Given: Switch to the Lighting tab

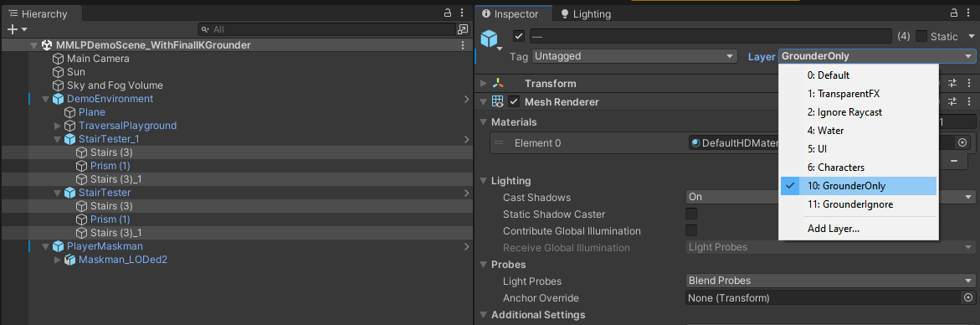Looking at the screenshot, I should 586,13.
